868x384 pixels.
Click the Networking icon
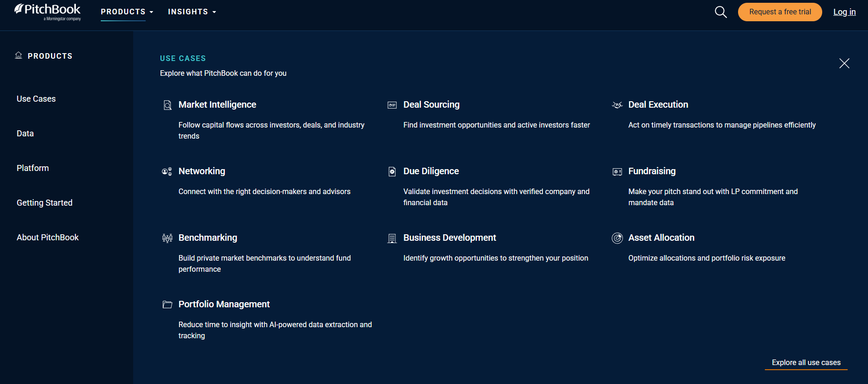pos(167,171)
